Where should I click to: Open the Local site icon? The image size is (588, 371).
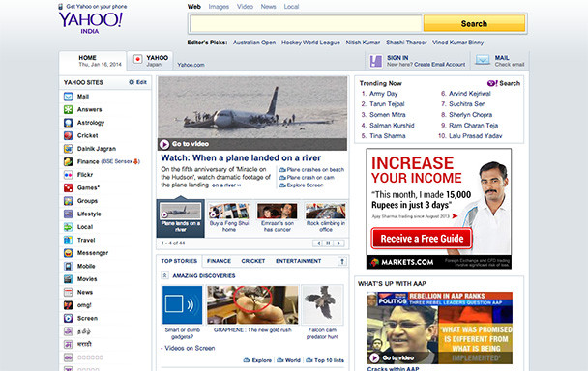click(x=68, y=227)
